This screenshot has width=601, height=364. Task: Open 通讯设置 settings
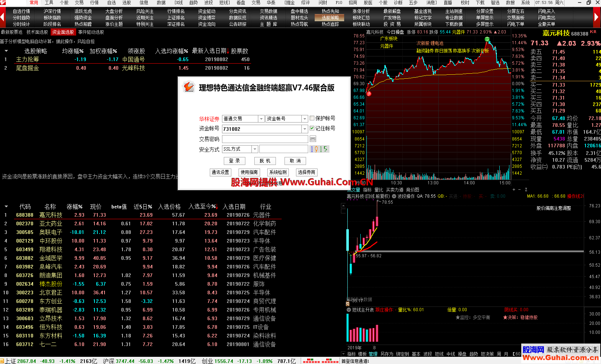point(220,172)
